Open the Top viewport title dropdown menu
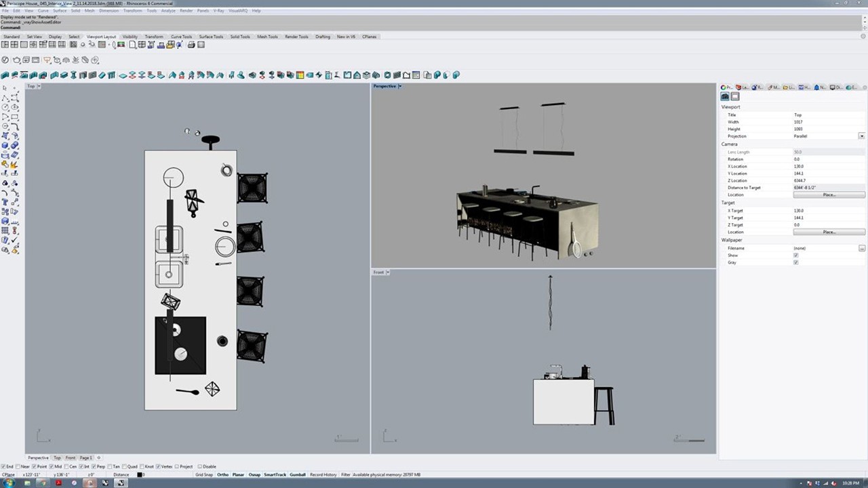This screenshot has width=868, height=488. coord(39,86)
